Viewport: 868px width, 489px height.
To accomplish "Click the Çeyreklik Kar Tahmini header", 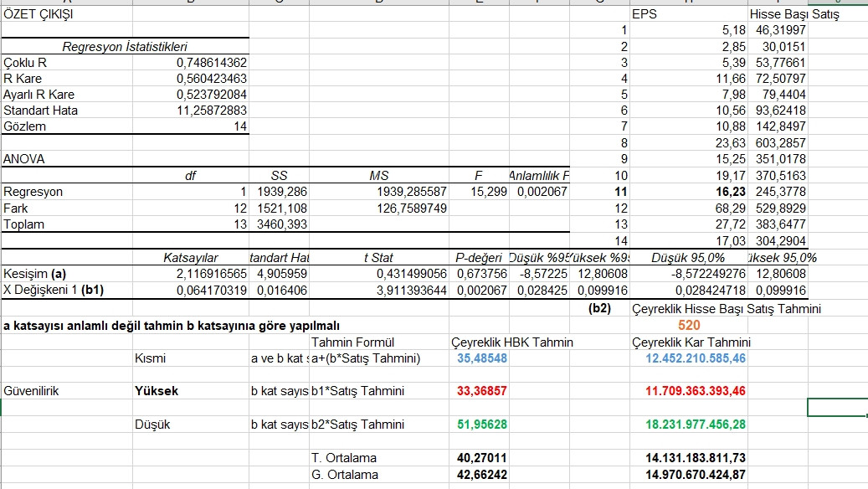I will [691, 342].
